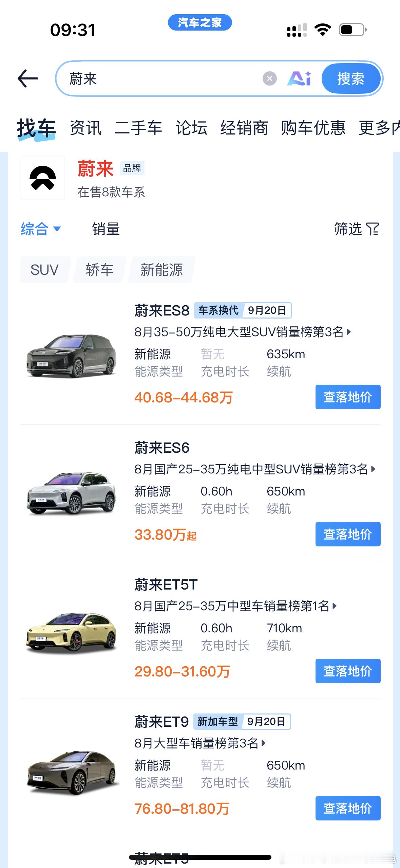Expand the ET5T sales ranking arrow

(x=335, y=606)
